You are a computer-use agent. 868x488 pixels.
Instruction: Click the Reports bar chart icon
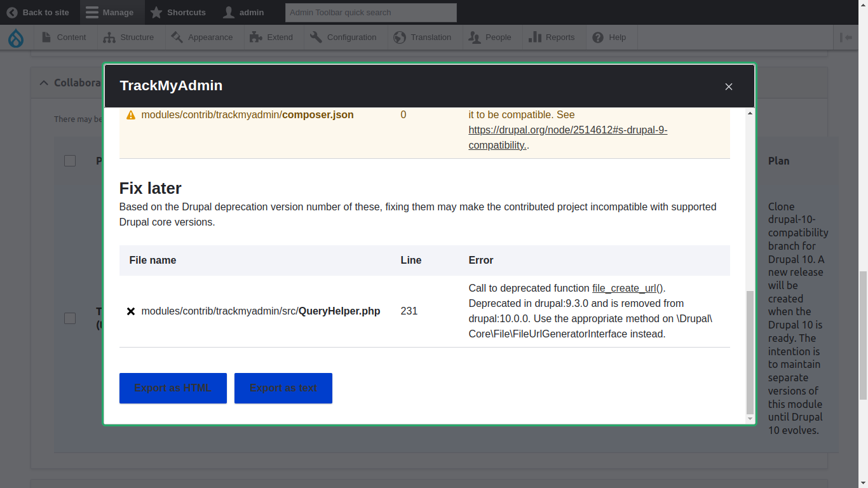[535, 37]
